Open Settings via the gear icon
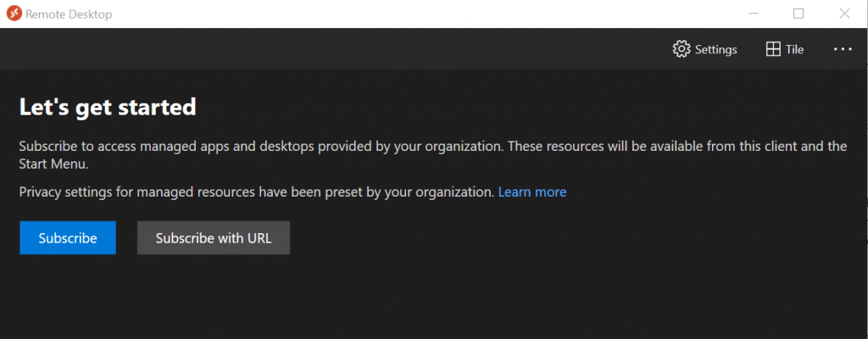The image size is (868, 339). [681, 49]
